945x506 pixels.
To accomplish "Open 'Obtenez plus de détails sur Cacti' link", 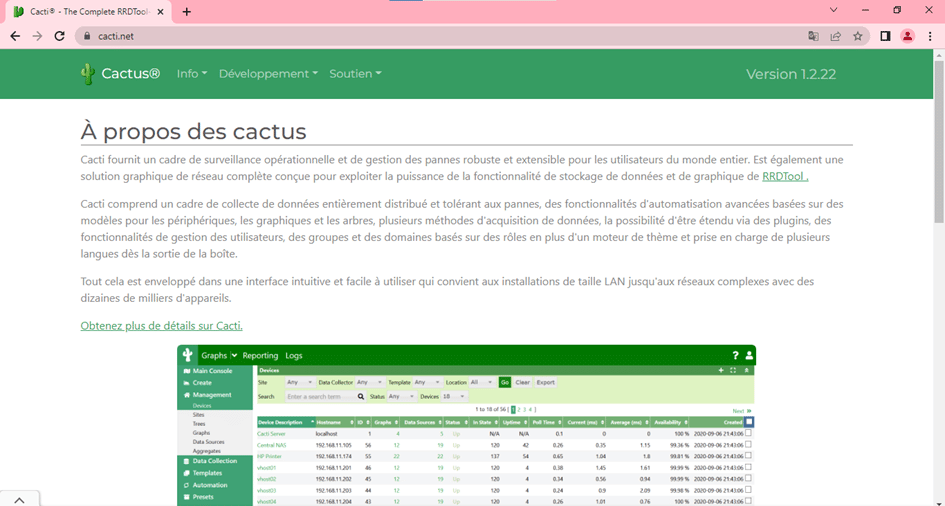I will [x=162, y=326].
